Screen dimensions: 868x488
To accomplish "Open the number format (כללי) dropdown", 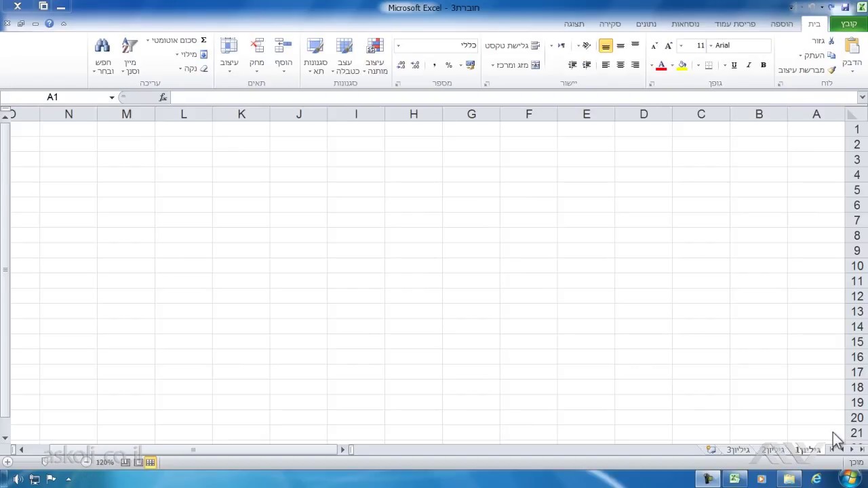I will [x=398, y=45].
